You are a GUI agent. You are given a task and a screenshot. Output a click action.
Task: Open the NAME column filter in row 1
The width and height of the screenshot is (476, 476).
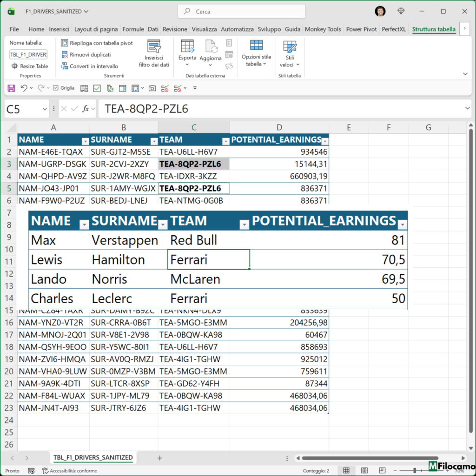(x=86, y=141)
